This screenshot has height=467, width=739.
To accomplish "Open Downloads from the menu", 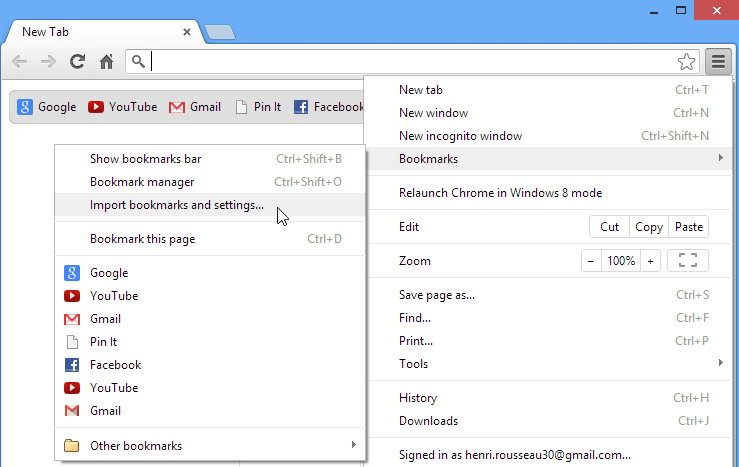I will pyautogui.click(x=548, y=421).
